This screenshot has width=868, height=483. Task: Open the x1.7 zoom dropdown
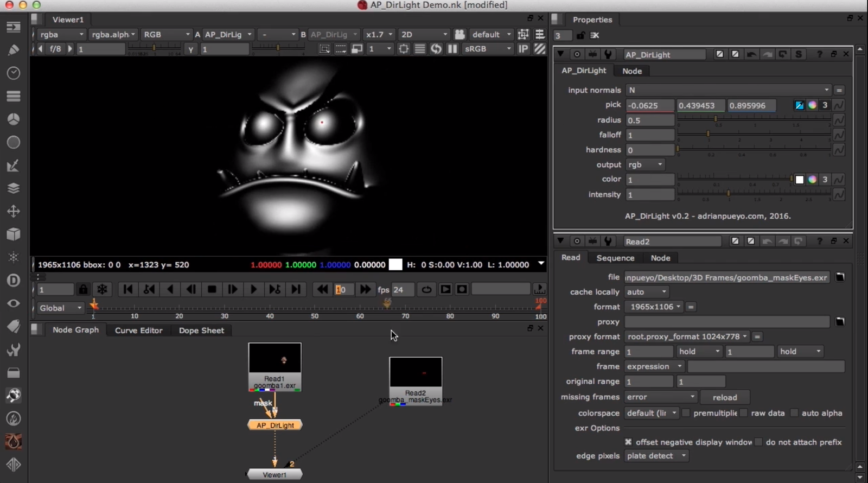tap(379, 34)
